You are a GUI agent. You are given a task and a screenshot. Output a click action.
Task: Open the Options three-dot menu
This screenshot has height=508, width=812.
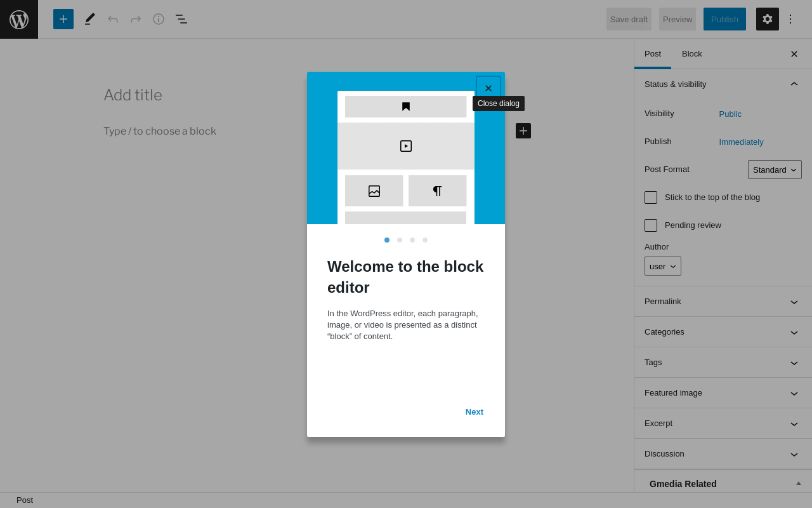pos(790,19)
